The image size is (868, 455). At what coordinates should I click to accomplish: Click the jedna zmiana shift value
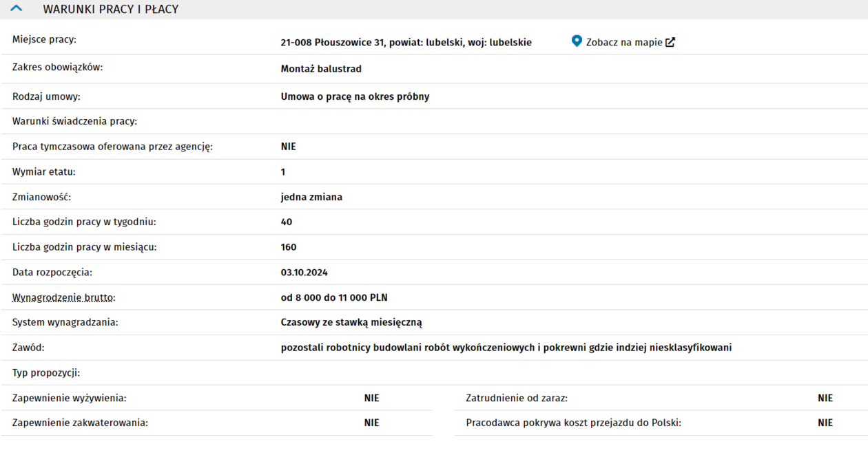point(311,197)
